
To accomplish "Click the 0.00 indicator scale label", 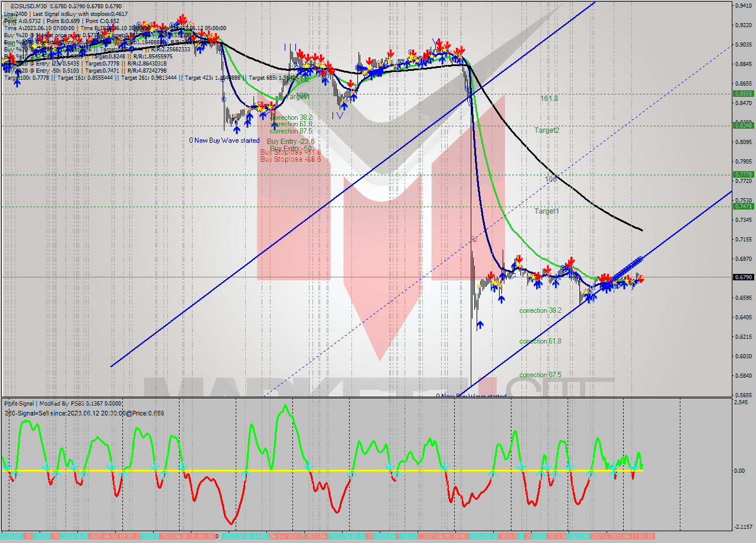I will (x=739, y=471).
